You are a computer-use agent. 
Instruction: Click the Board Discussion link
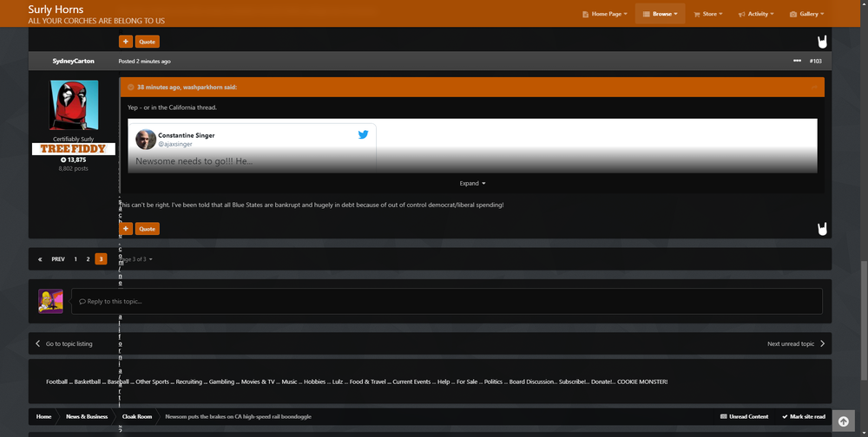pyautogui.click(x=532, y=382)
